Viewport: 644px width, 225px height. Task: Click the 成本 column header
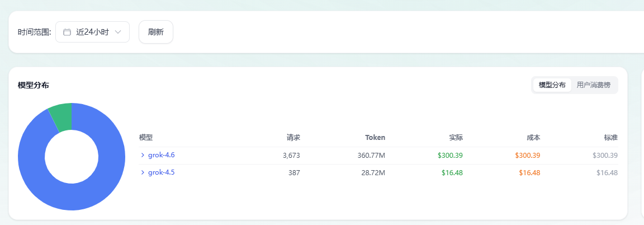coord(533,137)
